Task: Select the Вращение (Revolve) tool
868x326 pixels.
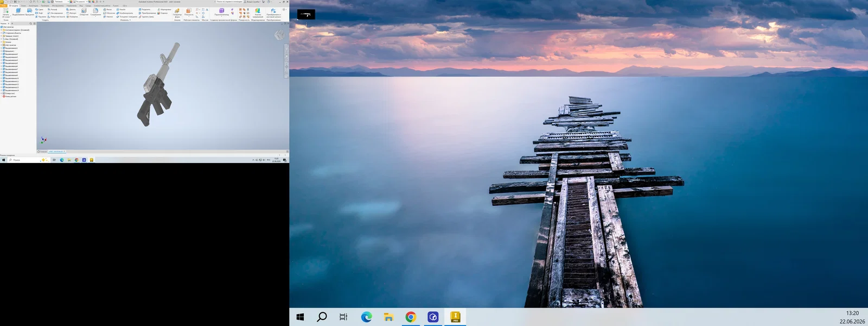Action: point(29,12)
